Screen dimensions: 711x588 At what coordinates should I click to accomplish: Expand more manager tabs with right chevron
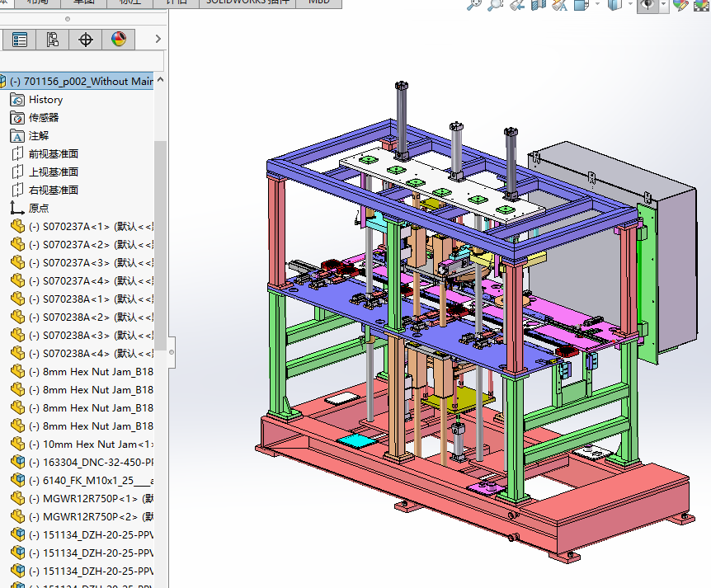pos(158,39)
